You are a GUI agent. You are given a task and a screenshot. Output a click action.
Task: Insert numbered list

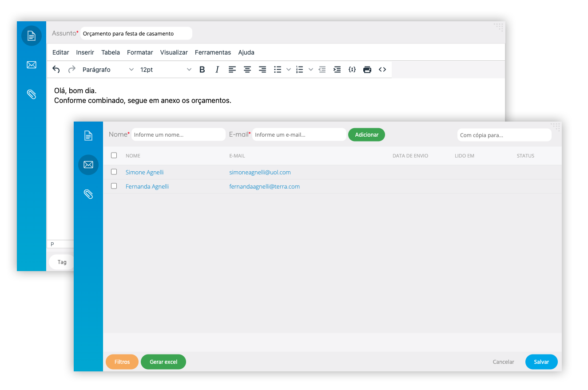pyautogui.click(x=300, y=69)
